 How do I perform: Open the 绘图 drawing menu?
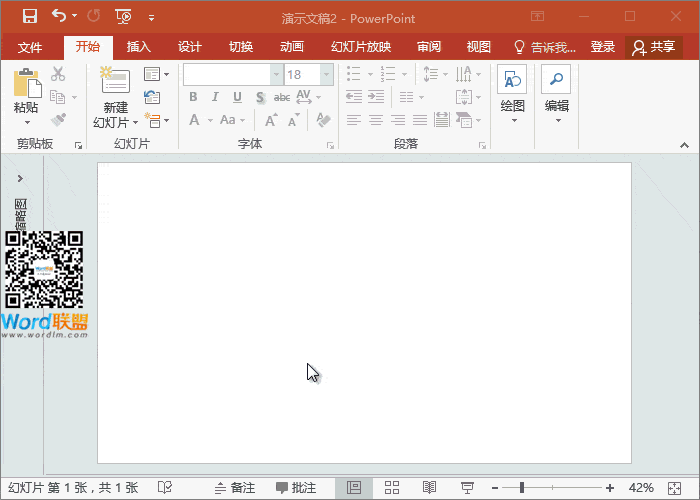512,94
